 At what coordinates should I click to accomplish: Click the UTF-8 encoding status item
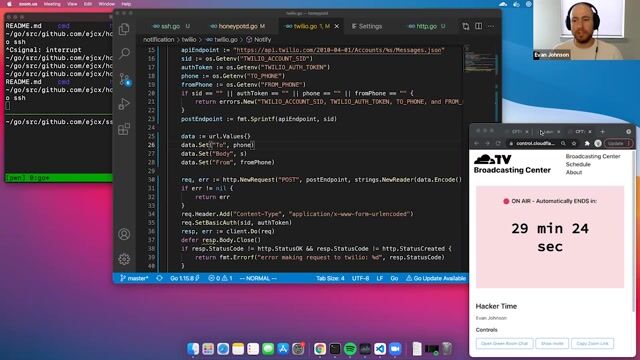(360, 278)
